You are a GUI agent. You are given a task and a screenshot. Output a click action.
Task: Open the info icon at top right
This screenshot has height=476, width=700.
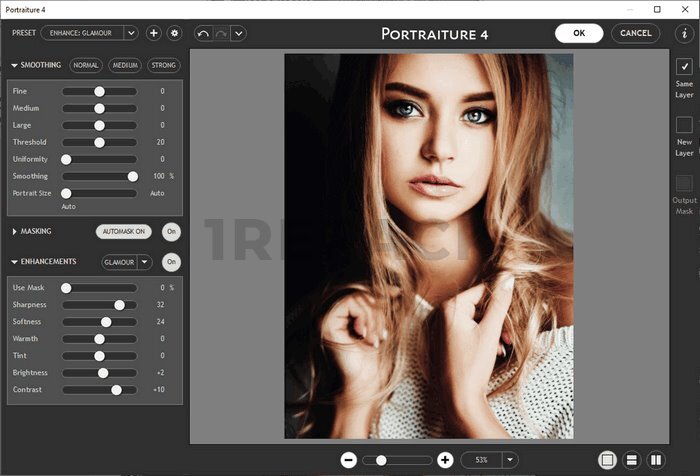684,33
